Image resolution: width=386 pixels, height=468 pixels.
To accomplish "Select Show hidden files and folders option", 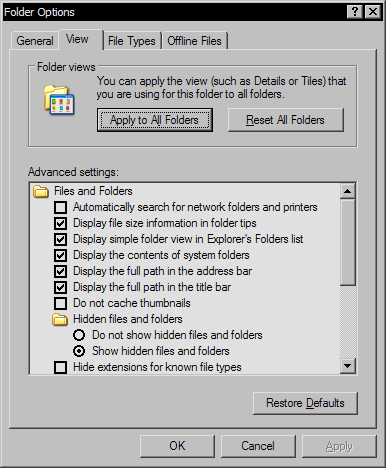I will pos(79,351).
